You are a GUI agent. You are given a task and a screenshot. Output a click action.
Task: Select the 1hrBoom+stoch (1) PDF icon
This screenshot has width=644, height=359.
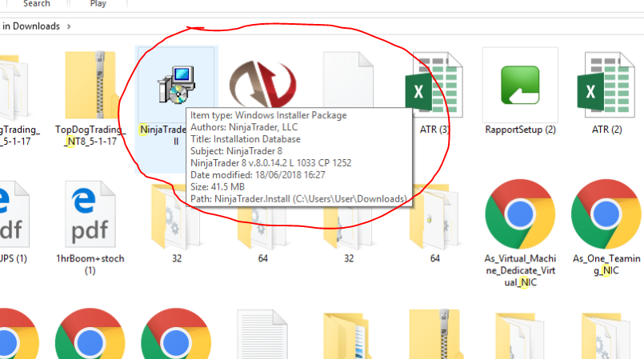pyautogui.click(x=90, y=214)
